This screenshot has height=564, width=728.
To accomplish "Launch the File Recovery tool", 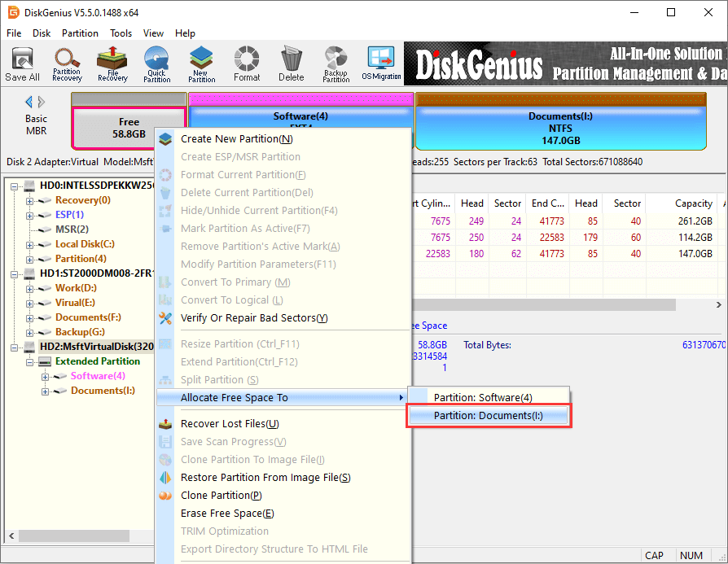I will [112, 64].
